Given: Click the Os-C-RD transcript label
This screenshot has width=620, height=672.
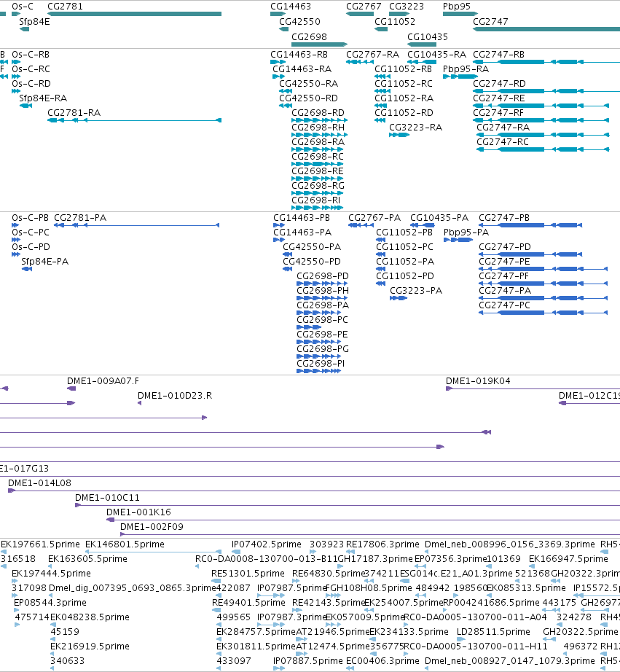Looking at the screenshot, I should [31, 84].
